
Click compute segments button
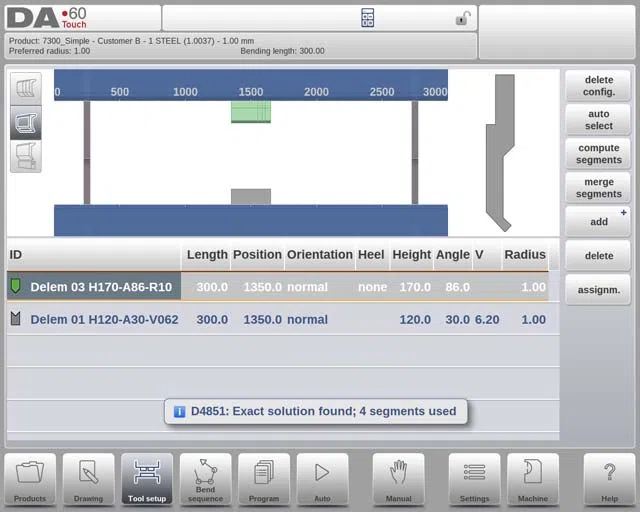coord(598,154)
